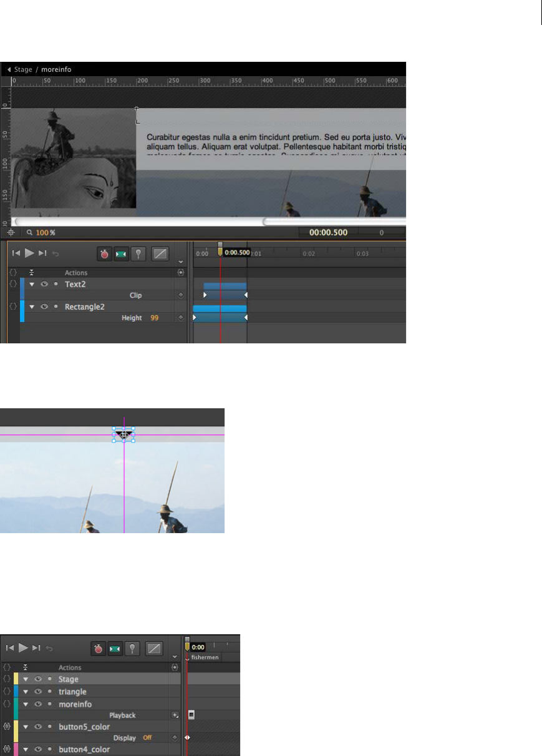Toggle Auto-Keyframe stopwatch in the Stage-layer timeline
The height and width of the screenshot is (756, 542).
coord(98,648)
